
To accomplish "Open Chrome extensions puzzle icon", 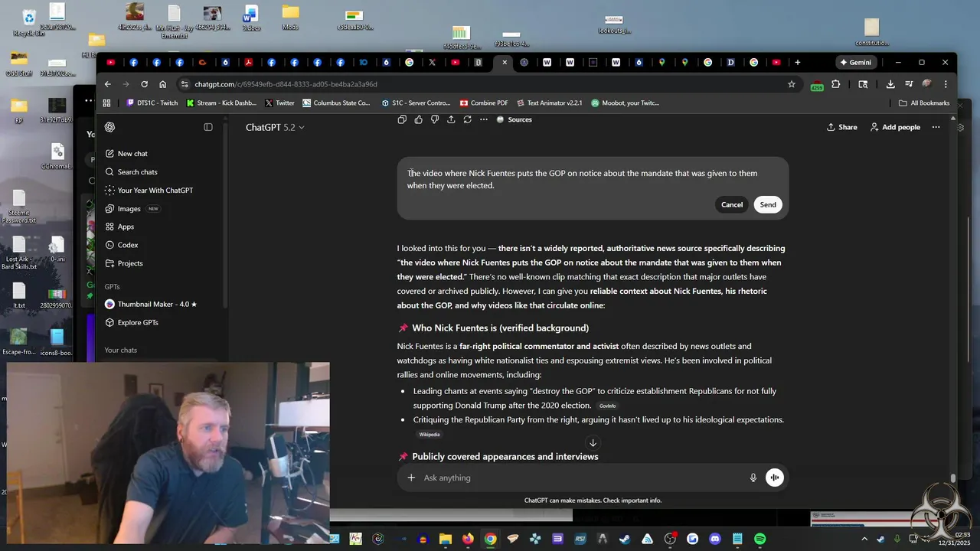I will pos(835,84).
